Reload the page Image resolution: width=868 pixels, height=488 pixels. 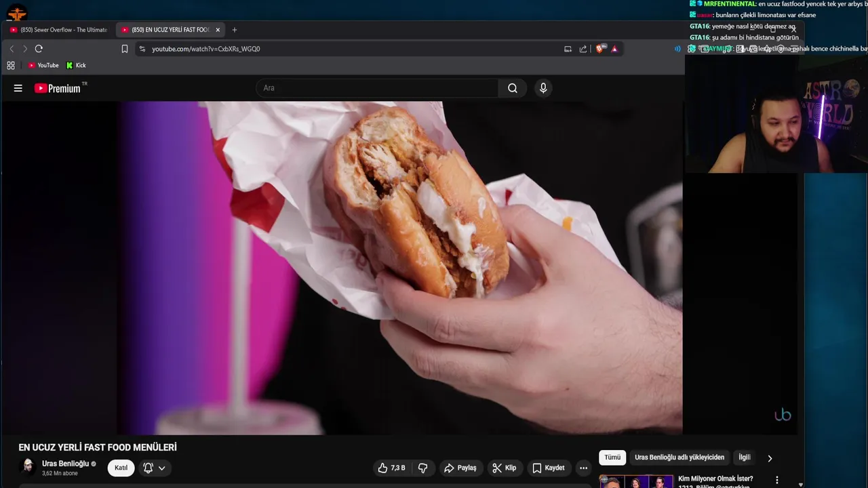39,49
